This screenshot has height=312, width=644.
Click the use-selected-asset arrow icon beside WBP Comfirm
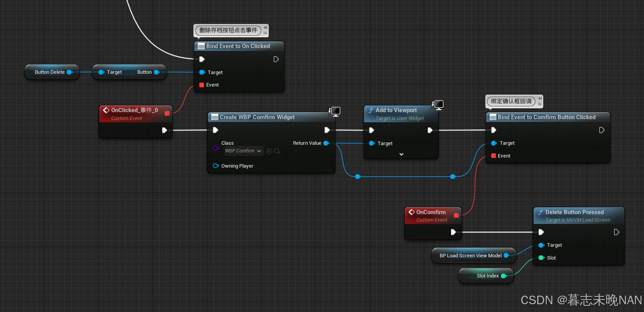point(269,151)
